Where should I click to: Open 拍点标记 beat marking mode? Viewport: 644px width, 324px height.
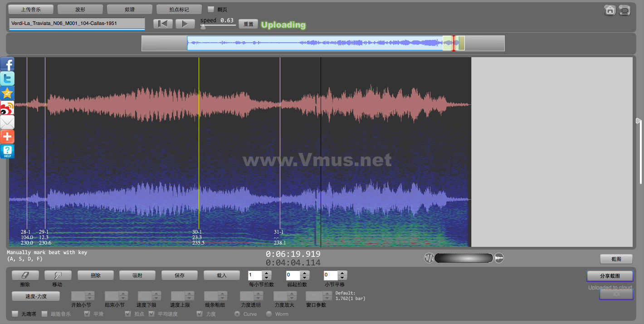pos(179,9)
